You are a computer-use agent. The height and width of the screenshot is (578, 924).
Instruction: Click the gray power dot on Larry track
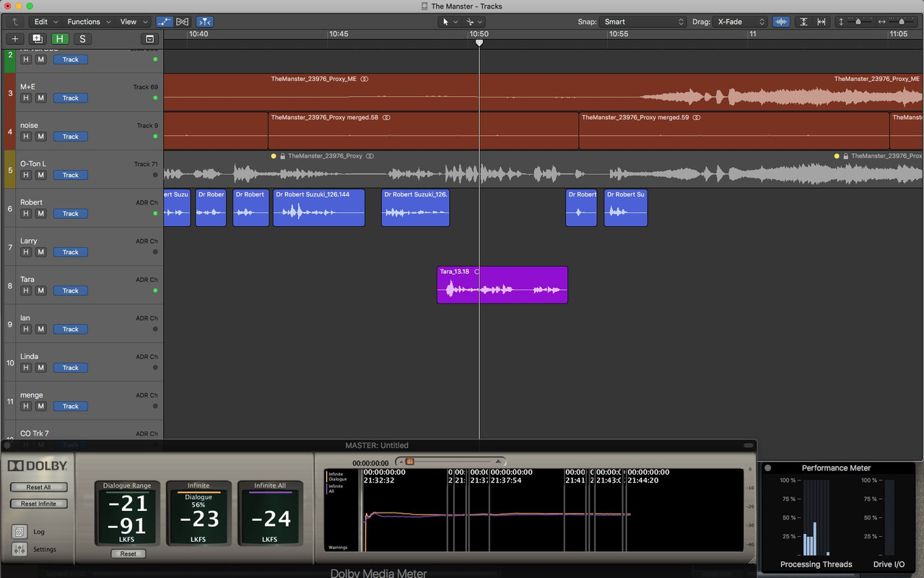coord(155,252)
